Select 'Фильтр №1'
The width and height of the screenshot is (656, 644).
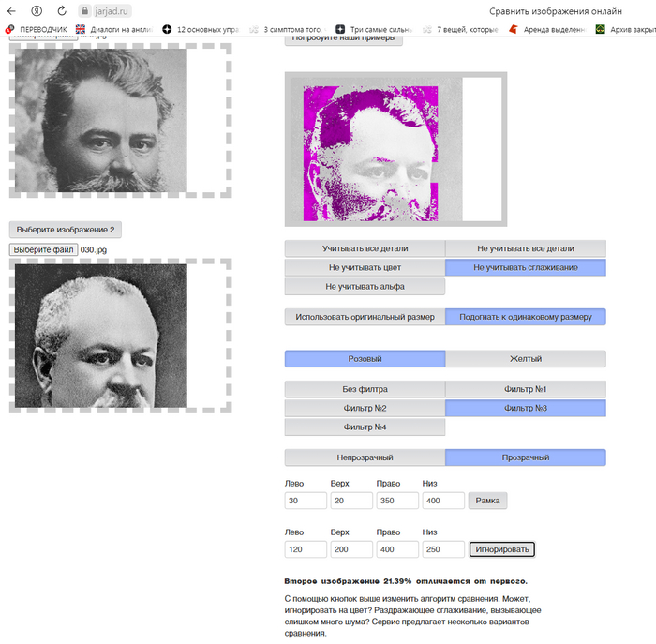[526, 389]
